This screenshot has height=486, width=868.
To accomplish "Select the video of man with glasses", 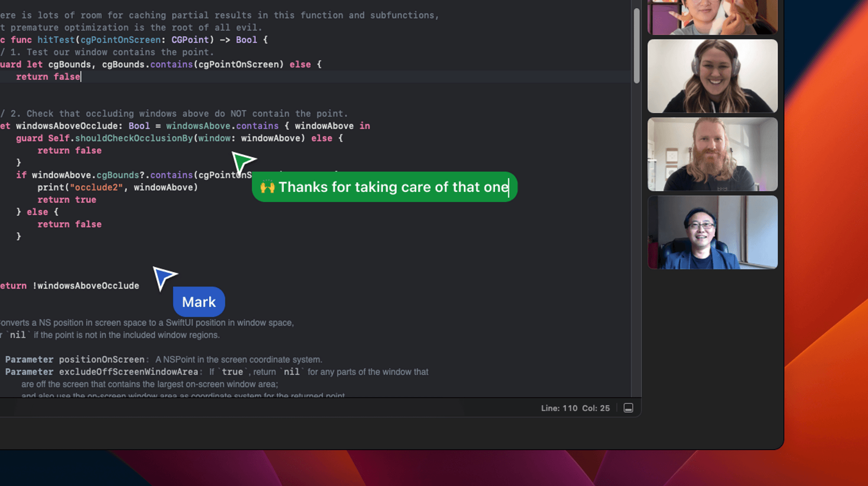I will (712, 232).
